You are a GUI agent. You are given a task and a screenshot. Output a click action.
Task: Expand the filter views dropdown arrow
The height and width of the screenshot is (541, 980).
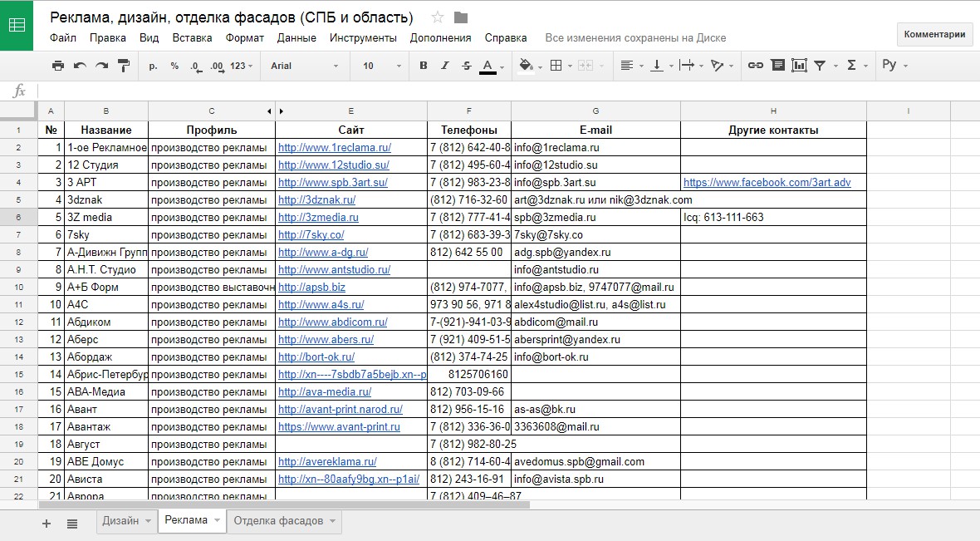835,66
